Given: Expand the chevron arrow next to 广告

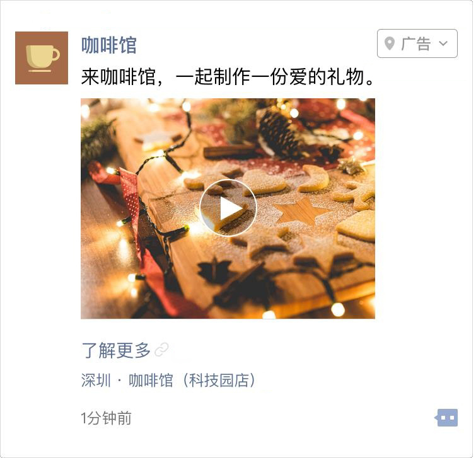Looking at the screenshot, I should click(443, 43).
